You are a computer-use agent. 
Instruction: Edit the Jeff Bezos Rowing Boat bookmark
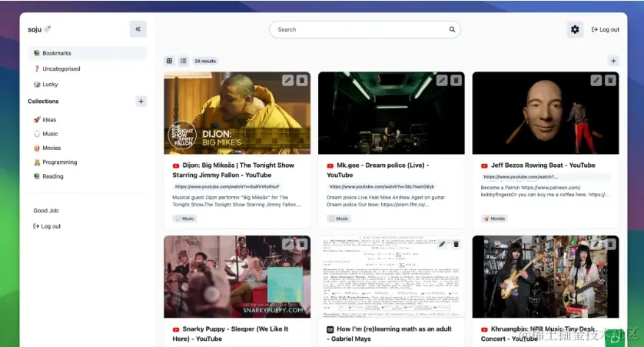coord(596,80)
